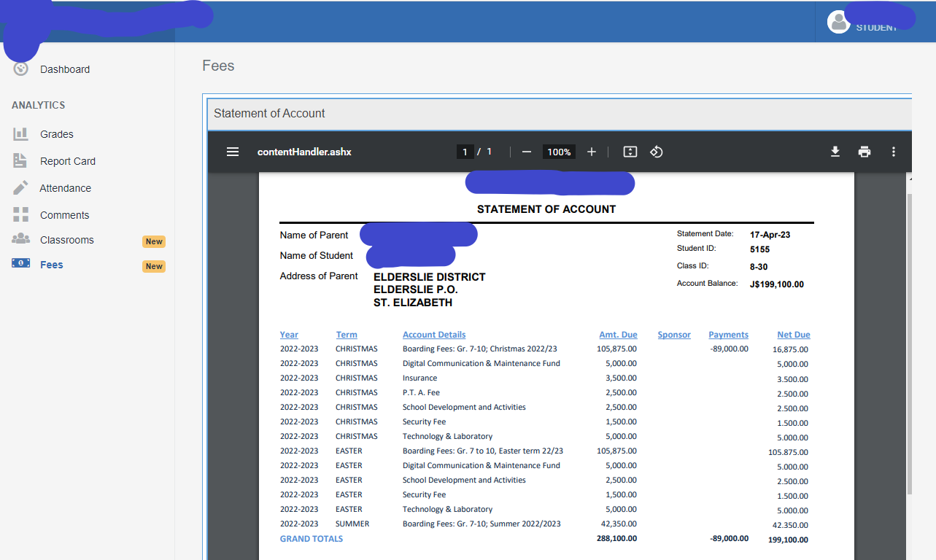
Task: Click the account balance J$199,100.00
Action: pos(776,284)
